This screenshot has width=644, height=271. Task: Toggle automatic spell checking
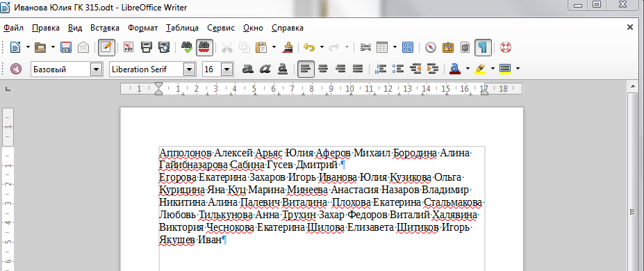204,48
